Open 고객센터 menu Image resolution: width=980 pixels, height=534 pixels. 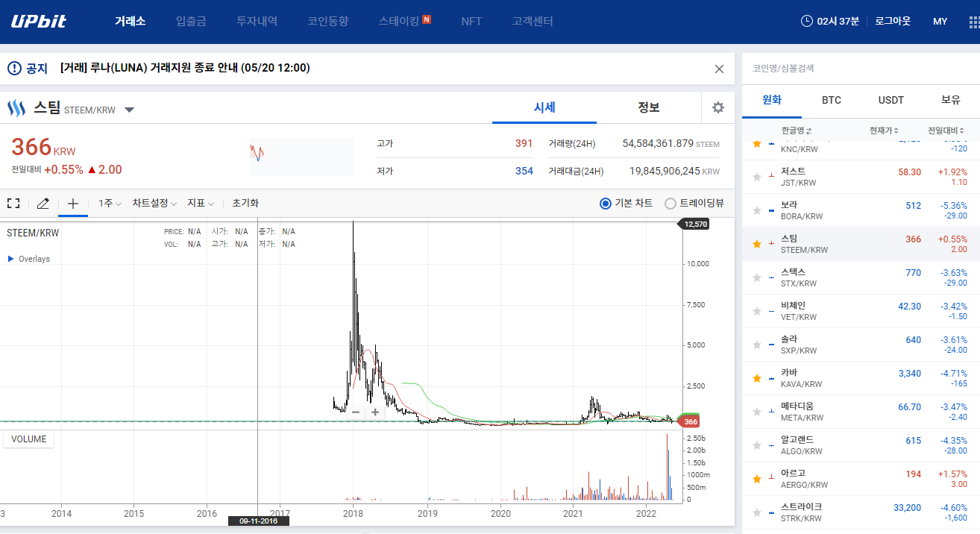(533, 21)
